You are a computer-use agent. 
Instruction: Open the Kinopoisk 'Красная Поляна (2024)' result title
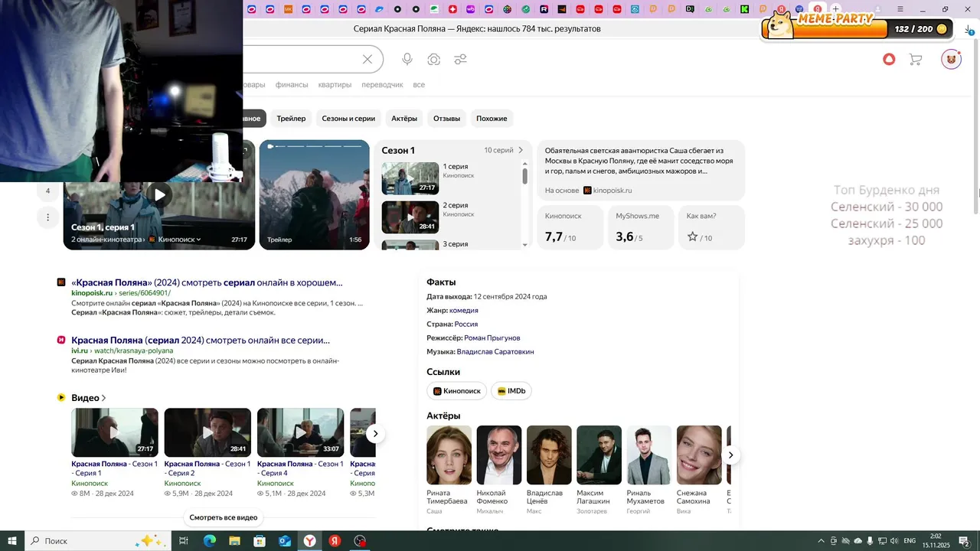207,282
